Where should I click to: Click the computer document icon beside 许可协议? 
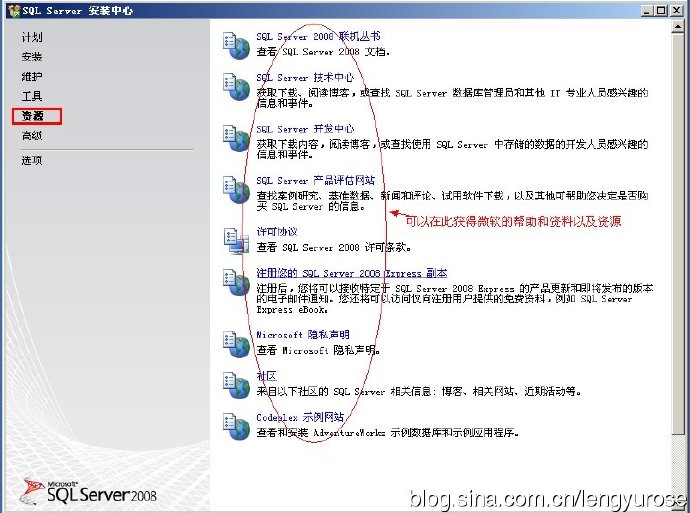point(236,241)
